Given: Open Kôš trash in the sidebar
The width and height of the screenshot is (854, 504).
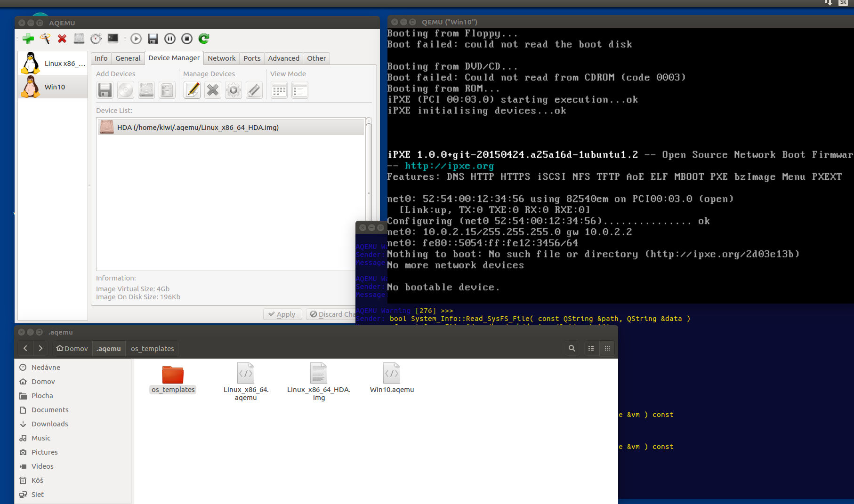Looking at the screenshot, I should pyautogui.click(x=73, y=480).
